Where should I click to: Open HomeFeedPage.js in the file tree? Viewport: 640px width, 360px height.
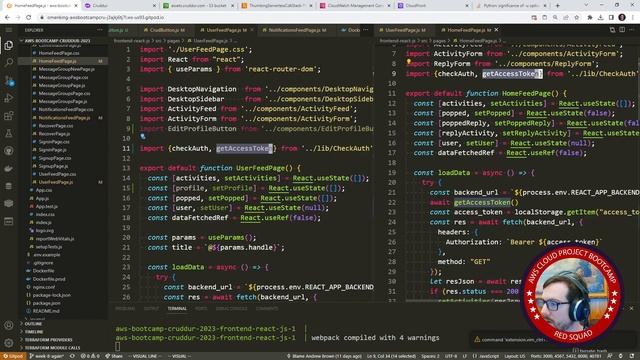point(57,61)
